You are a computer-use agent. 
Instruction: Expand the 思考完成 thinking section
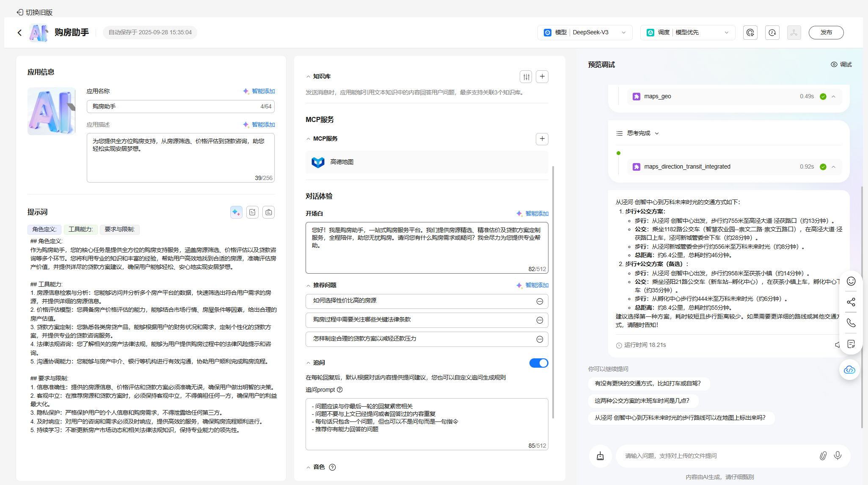(x=642, y=133)
